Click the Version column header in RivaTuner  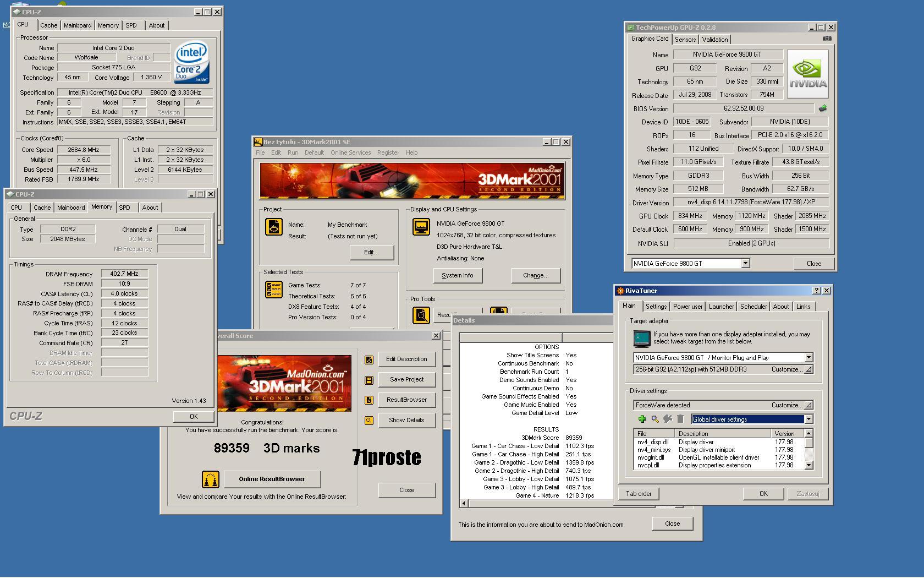pyautogui.click(x=787, y=434)
